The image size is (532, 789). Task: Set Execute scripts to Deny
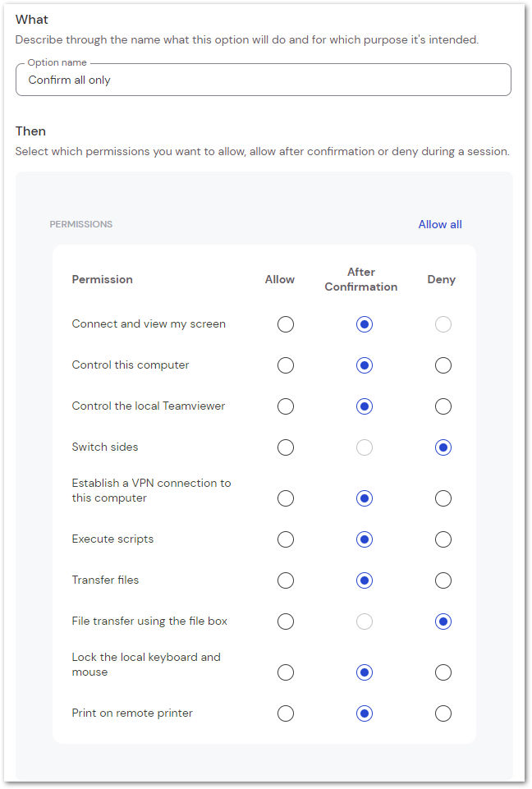click(443, 539)
